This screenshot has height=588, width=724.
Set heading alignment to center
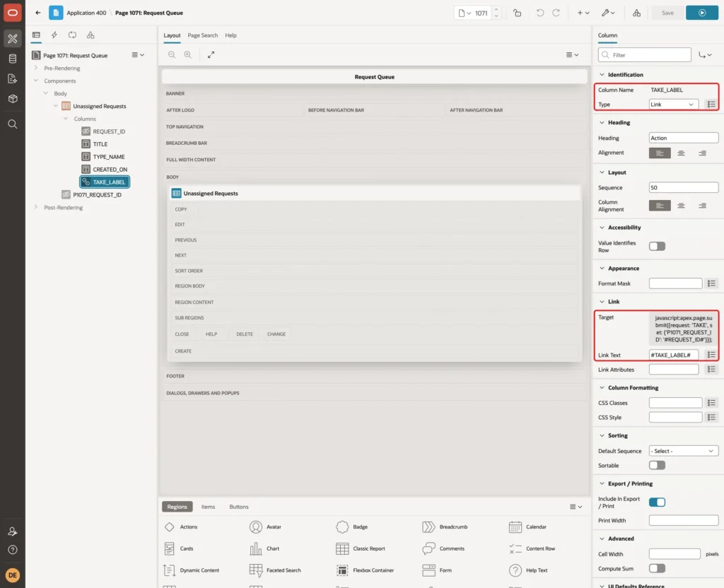click(681, 153)
